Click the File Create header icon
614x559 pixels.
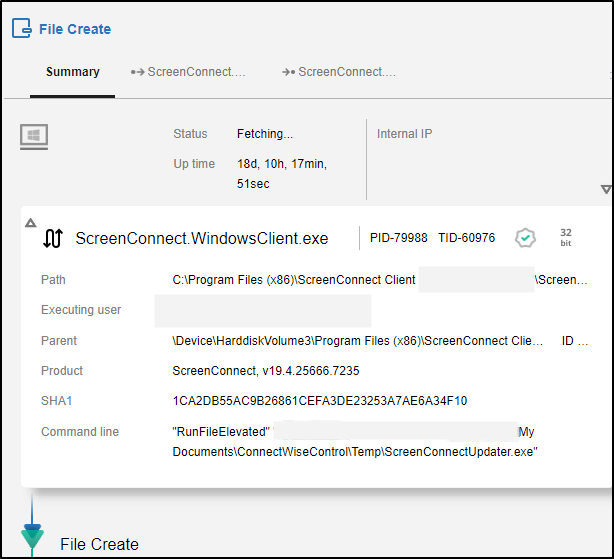point(22,29)
